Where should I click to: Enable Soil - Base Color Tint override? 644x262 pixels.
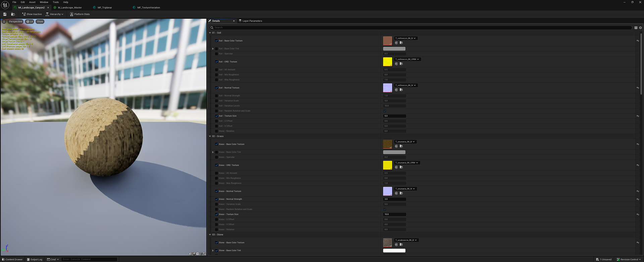coord(216,49)
